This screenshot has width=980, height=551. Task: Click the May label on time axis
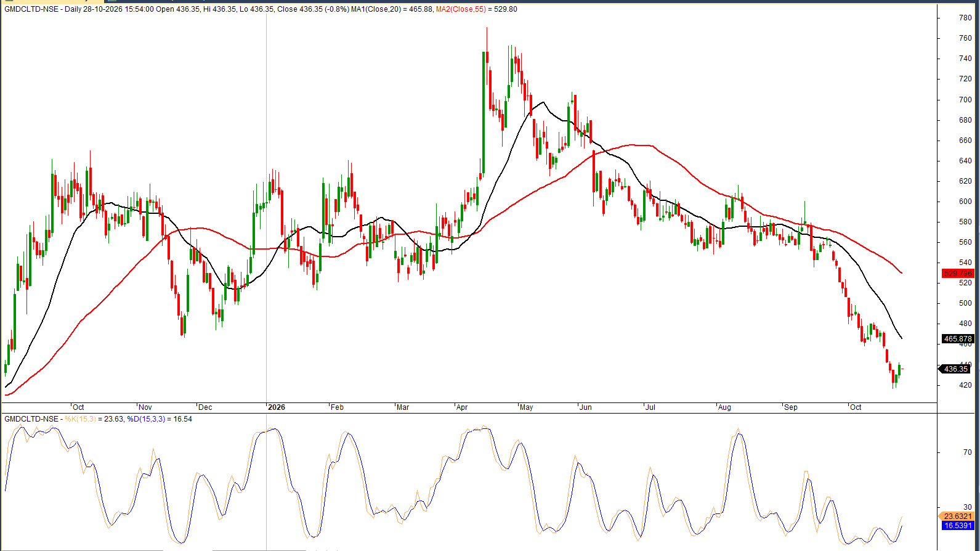point(526,407)
